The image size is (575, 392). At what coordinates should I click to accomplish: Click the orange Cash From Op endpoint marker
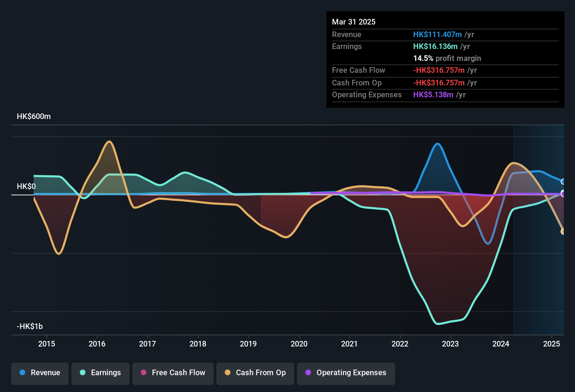[x=563, y=231]
